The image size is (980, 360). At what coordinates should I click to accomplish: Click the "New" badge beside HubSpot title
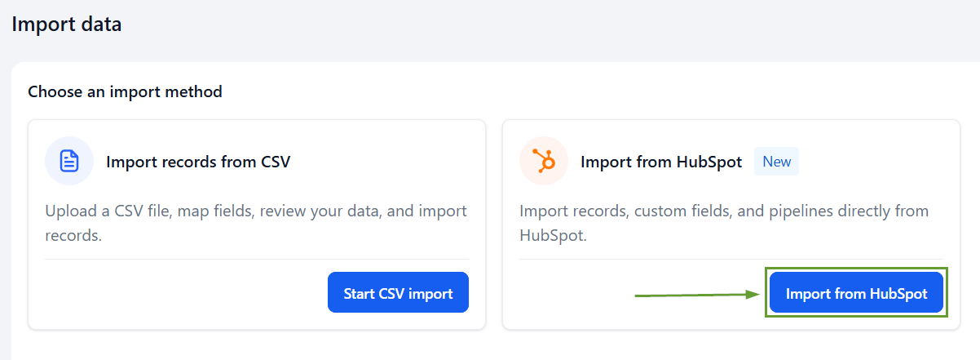click(776, 162)
